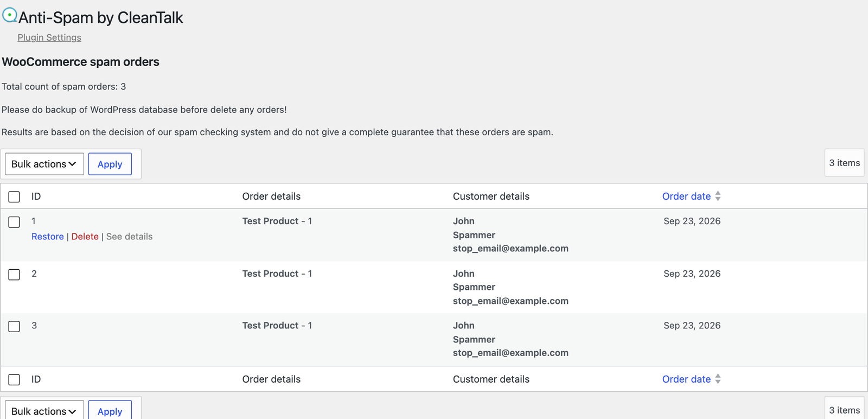Image resolution: width=868 pixels, height=419 pixels.
Task: Sort by Order date in table footer
Action: tap(686, 379)
